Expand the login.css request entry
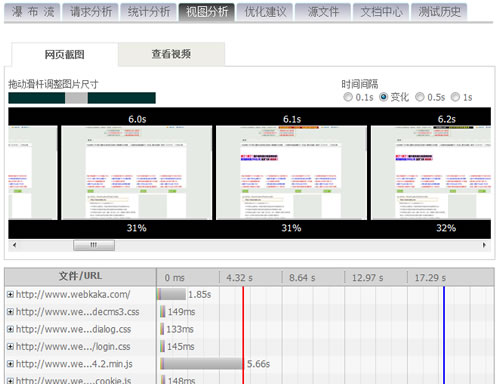This screenshot has width=500, height=384. point(10,347)
